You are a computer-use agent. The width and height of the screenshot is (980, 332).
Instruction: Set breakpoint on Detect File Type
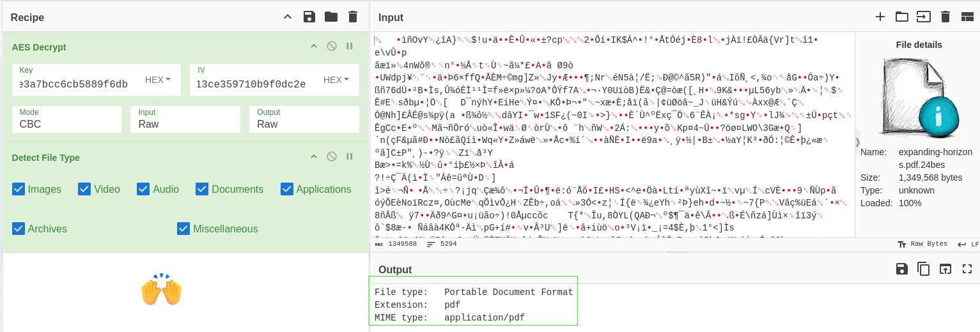click(350, 156)
